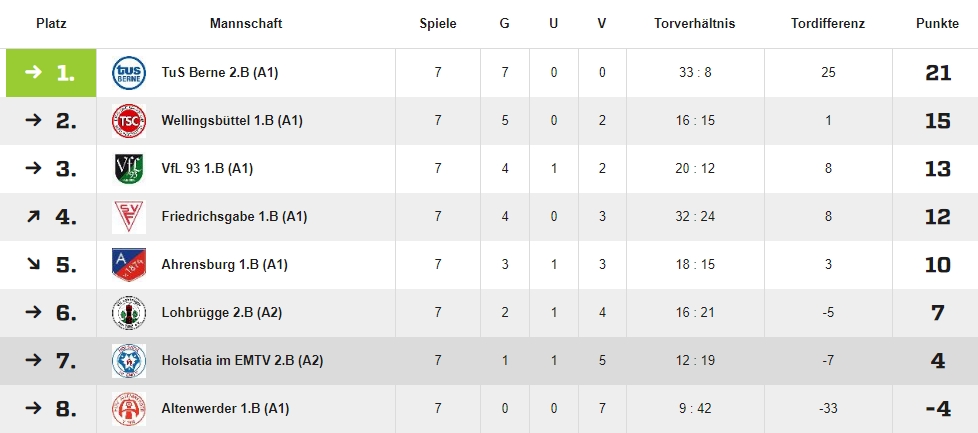This screenshot has height=433, width=978.
Task: Click the VfL 93 club logo
Action: pyautogui.click(x=129, y=169)
